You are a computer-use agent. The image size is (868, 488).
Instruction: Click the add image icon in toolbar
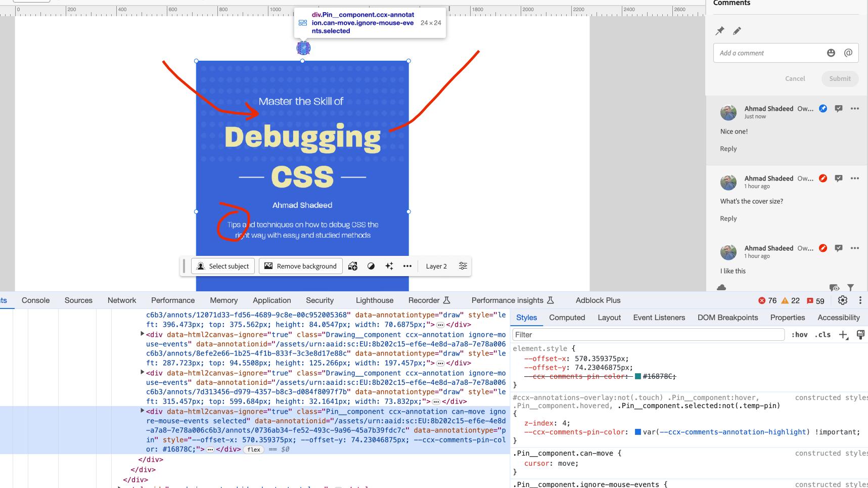tap(353, 266)
